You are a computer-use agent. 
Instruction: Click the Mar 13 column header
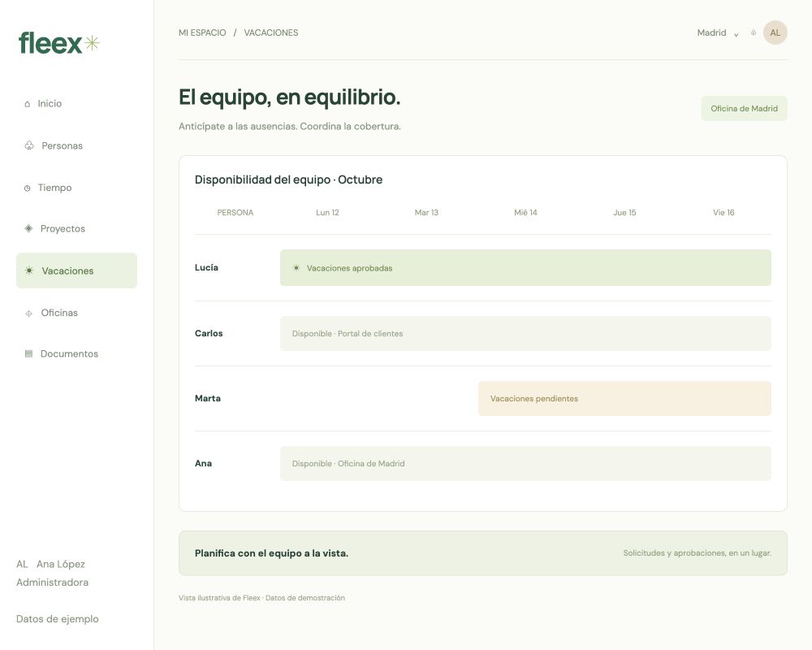(x=426, y=213)
